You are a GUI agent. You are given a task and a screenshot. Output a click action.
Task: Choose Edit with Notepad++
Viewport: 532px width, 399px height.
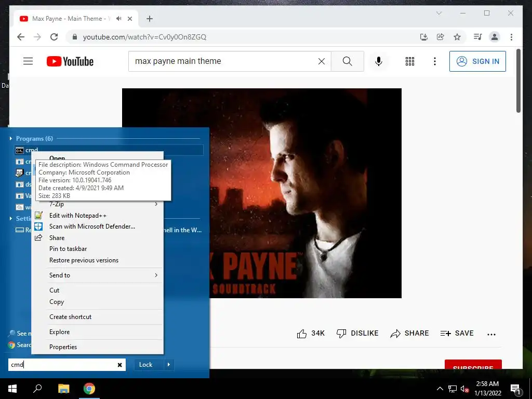tap(97, 216)
